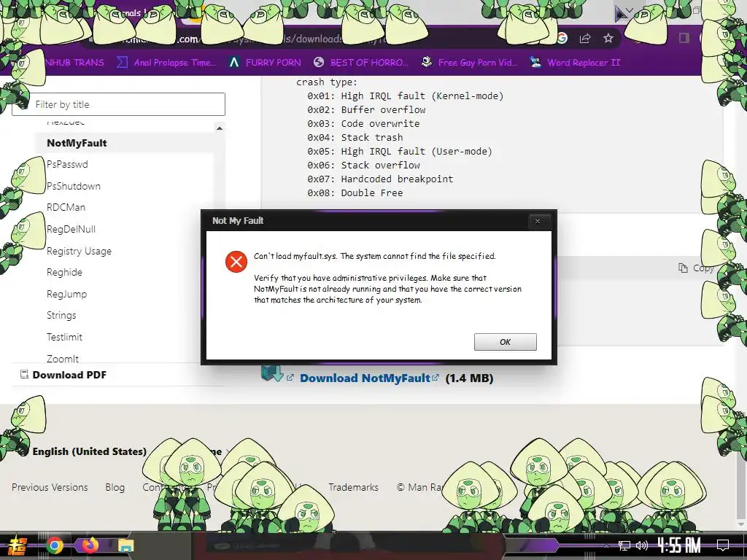
Task: Bookmark this page with star icon
Action: click(608, 38)
